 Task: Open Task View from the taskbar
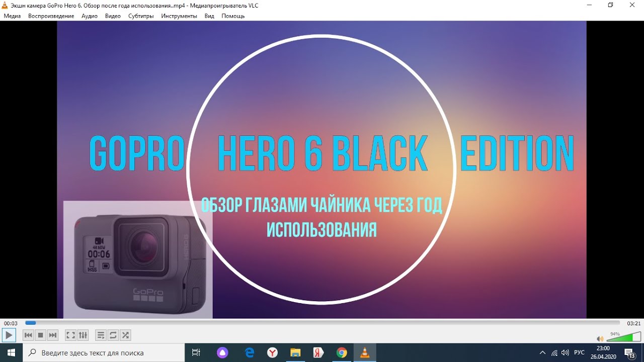click(196, 353)
